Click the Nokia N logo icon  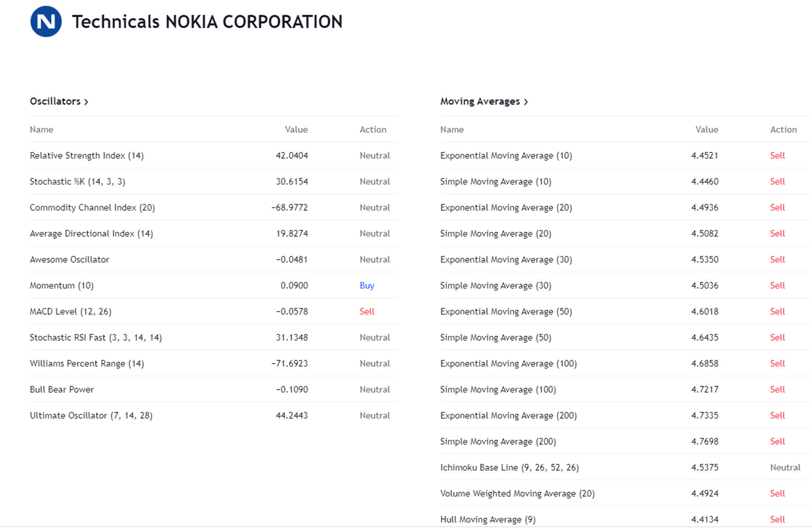point(46,21)
